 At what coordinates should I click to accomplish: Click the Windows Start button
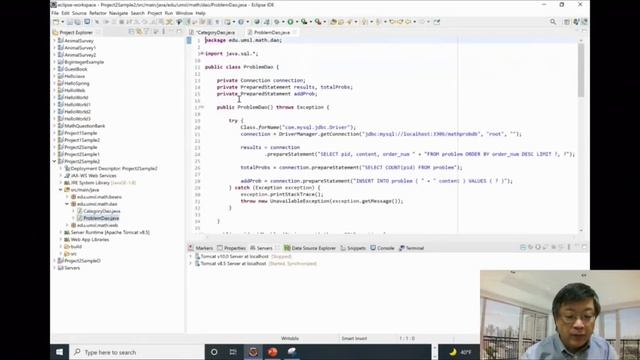pos(60,352)
